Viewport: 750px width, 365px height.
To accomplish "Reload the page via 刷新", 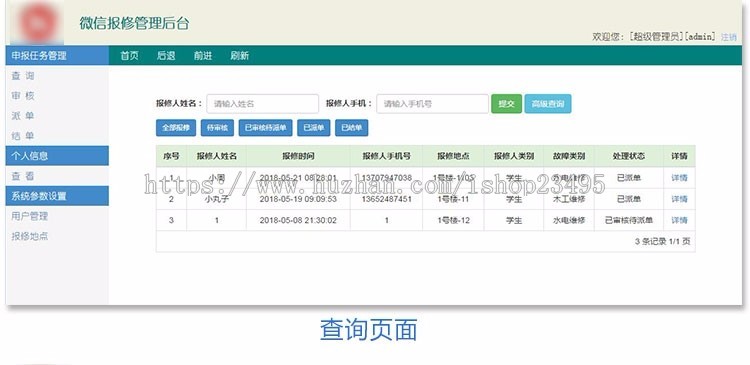I will [240, 56].
